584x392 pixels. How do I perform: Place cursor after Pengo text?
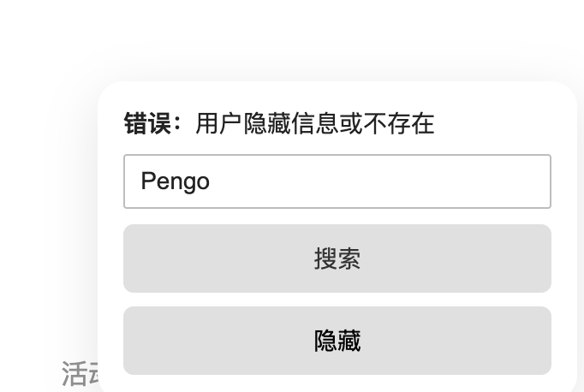[211, 181]
